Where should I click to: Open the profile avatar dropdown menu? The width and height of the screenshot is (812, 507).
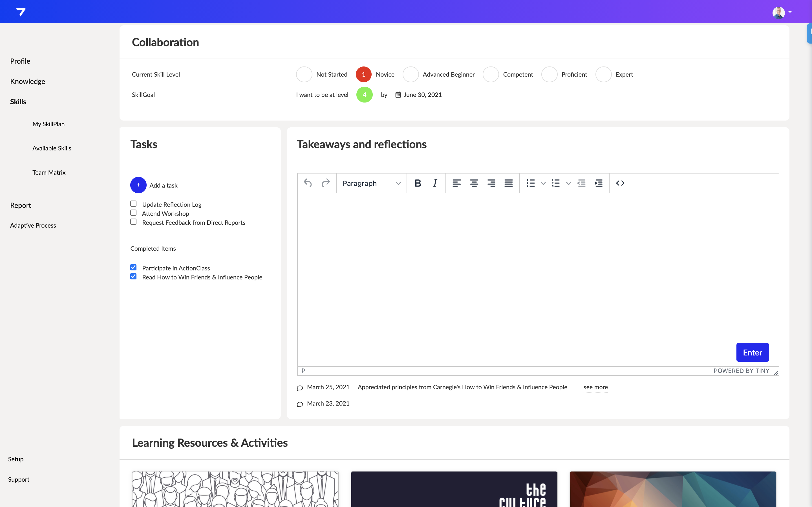point(782,12)
